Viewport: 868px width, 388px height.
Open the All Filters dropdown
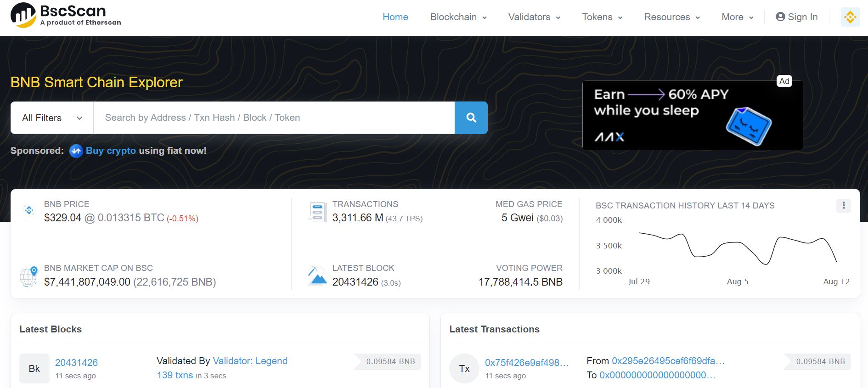pyautogui.click(x=52, y=118)
